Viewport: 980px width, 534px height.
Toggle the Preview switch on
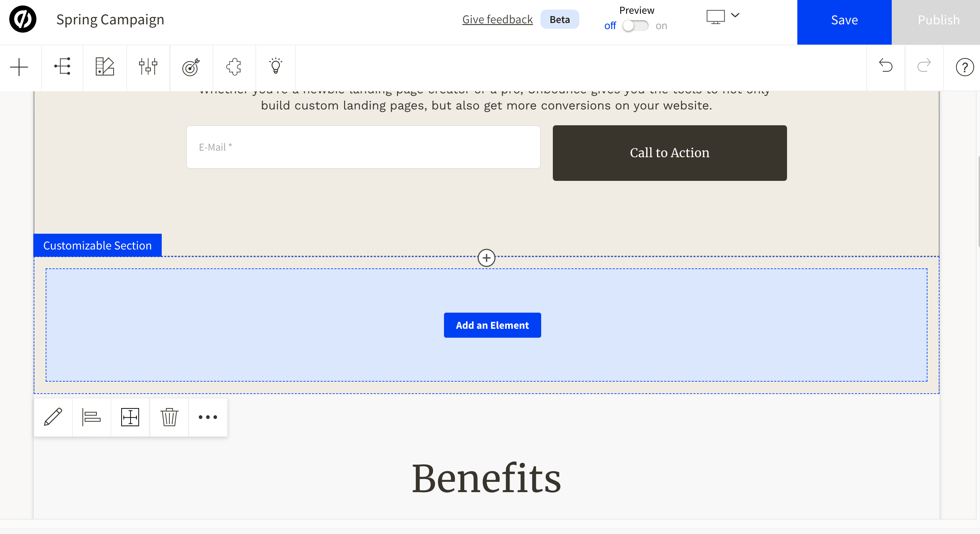coord(636,25)
